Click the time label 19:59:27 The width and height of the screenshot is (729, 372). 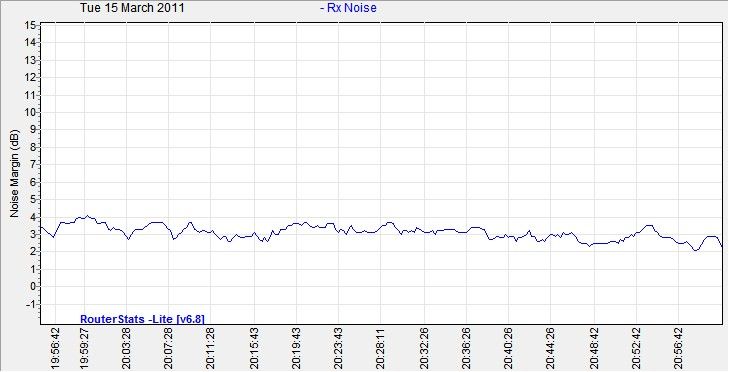pyautogui.click(x=85, y=348)
